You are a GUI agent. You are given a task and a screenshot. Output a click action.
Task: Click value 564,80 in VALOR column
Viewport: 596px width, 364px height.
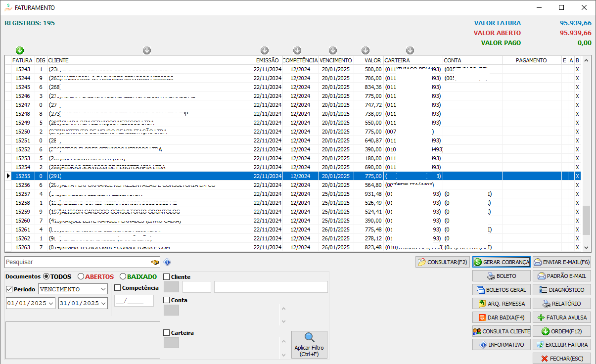372,185
